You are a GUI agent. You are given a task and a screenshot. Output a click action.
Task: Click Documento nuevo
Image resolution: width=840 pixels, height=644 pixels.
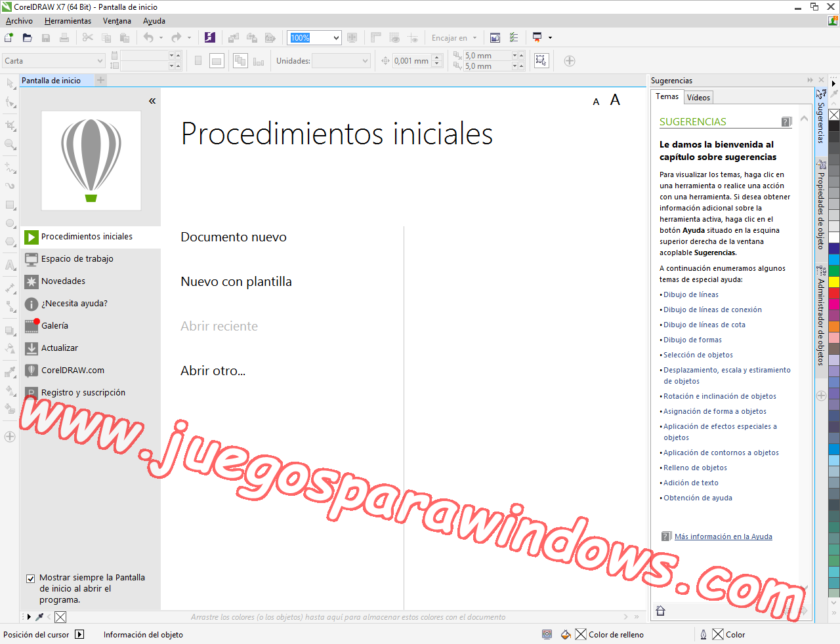point(234,237)
